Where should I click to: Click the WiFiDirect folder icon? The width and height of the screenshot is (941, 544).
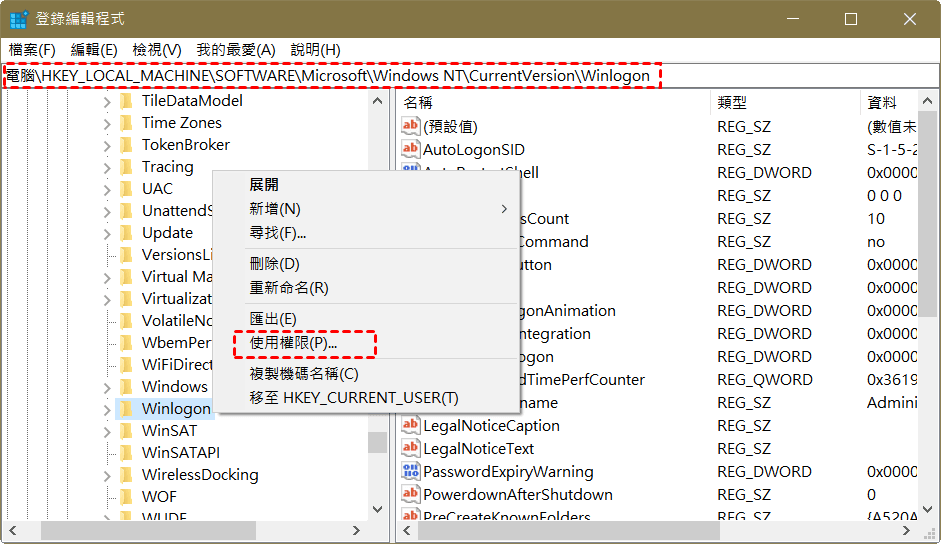(126, 364)
